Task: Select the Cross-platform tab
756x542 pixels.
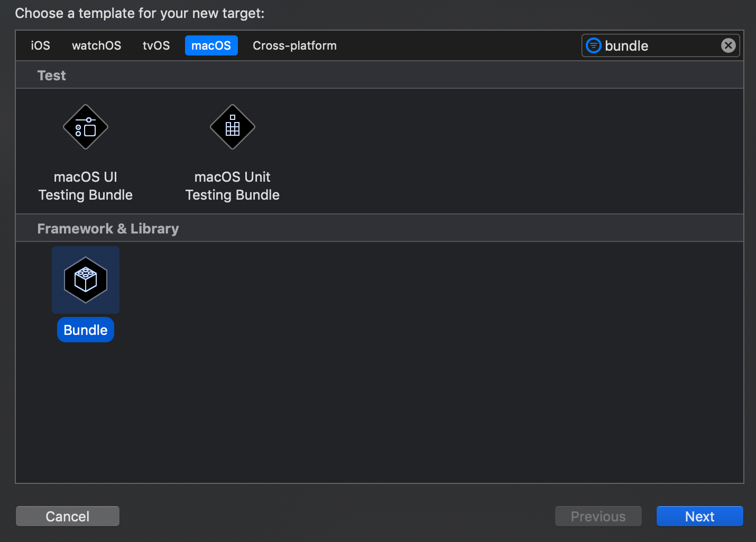Action: point(294,45)
